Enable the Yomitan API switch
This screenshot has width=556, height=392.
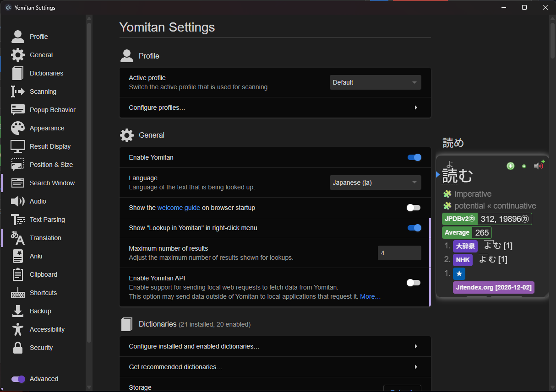point(414,283)
